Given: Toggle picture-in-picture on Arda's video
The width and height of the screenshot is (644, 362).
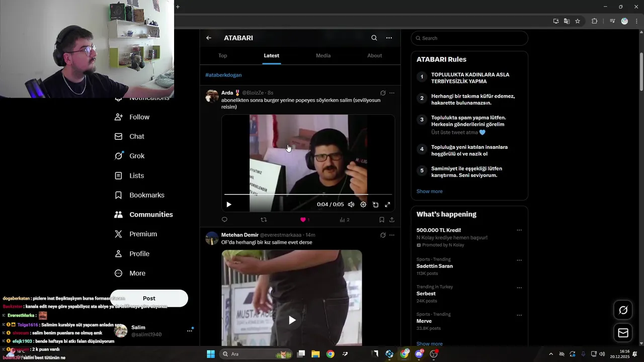Looking at the screenshot, I should (x=375, y=205).
